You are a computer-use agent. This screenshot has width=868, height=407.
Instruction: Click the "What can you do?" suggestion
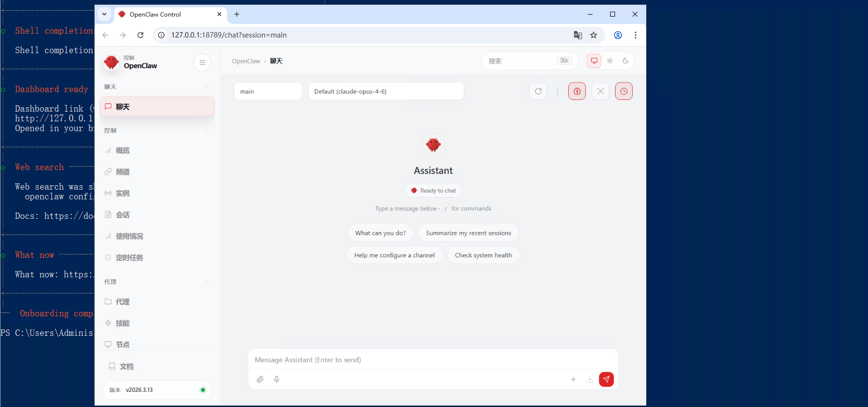(x=380, y=233)
